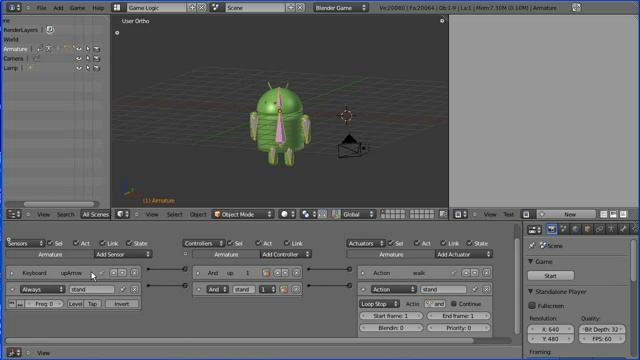
Task: Click the Invert sensor button
Action: pyautogui.click(x=122, y=304)
